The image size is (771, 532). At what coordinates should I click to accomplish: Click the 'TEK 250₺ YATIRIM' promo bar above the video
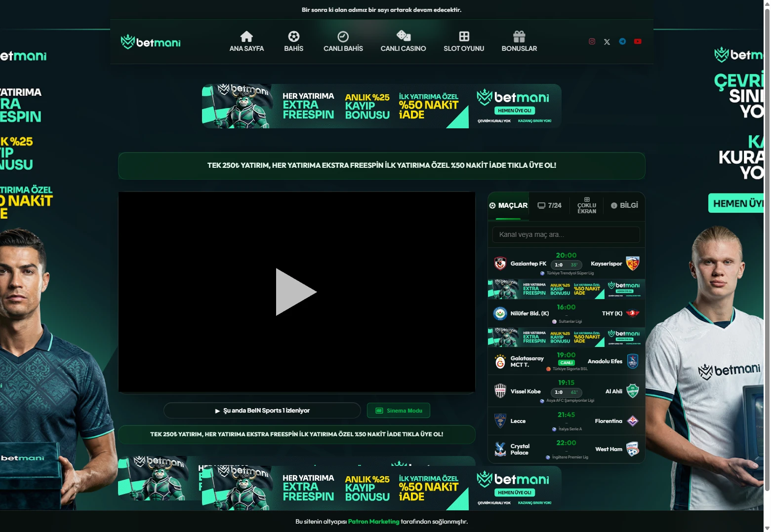coord(382,166)
